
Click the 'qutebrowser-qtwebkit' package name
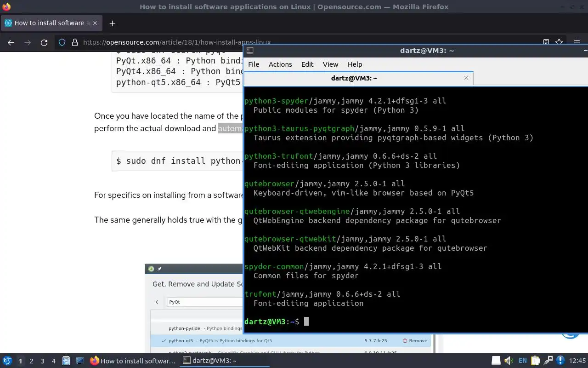pos(290,239)
